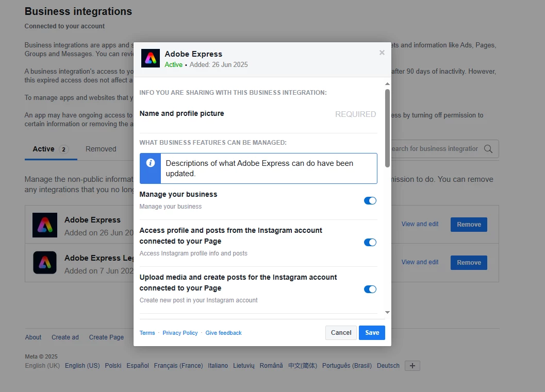Switch language to Italiano

pos(218,366)
